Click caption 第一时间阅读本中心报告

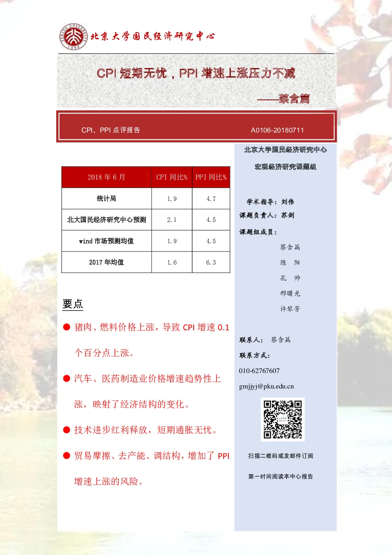281,477
